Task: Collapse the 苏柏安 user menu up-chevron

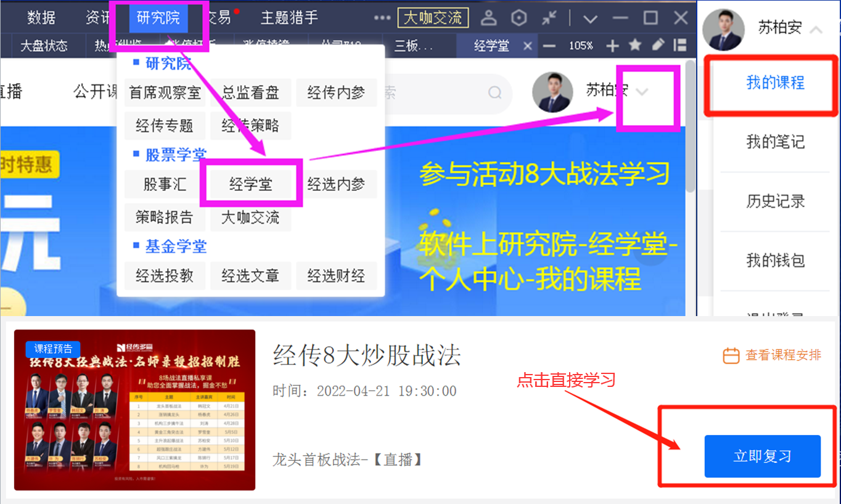Action: (816, 30)
